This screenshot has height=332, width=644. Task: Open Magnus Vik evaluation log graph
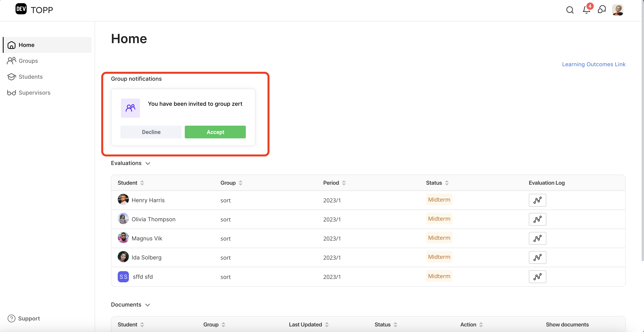[537, 238]
